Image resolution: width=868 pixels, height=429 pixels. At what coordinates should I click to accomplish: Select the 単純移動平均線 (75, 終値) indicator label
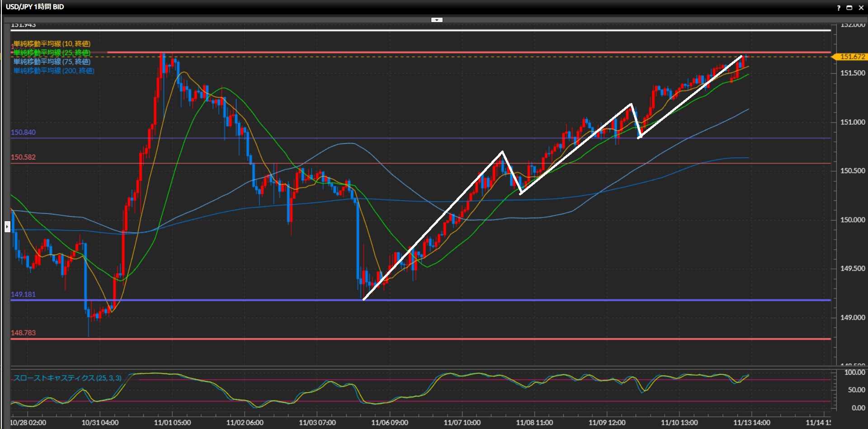(x=52, y=62)
